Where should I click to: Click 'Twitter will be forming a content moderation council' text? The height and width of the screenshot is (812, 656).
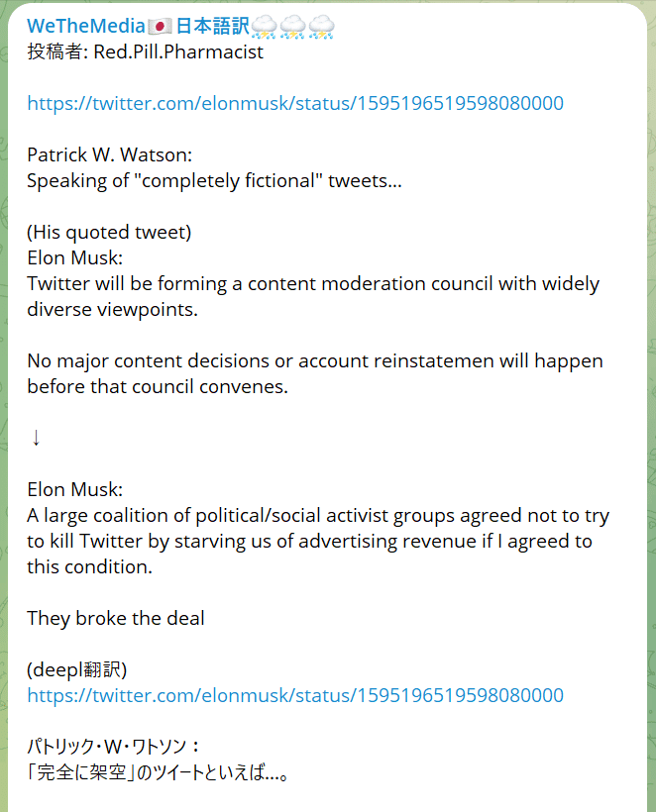click(x=313, y=296)
